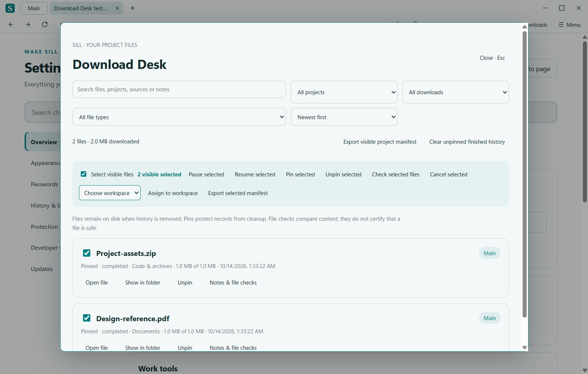The width and height of the screenshot is (588, 374).
Task: Click Clear unpinned finished history
Action: (467, 142)
